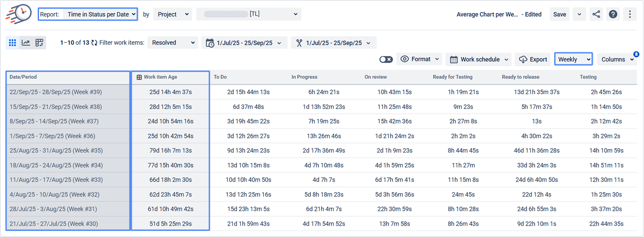
Task: Click the Work item Age column grid icon
Action: (x=139, y=77)
